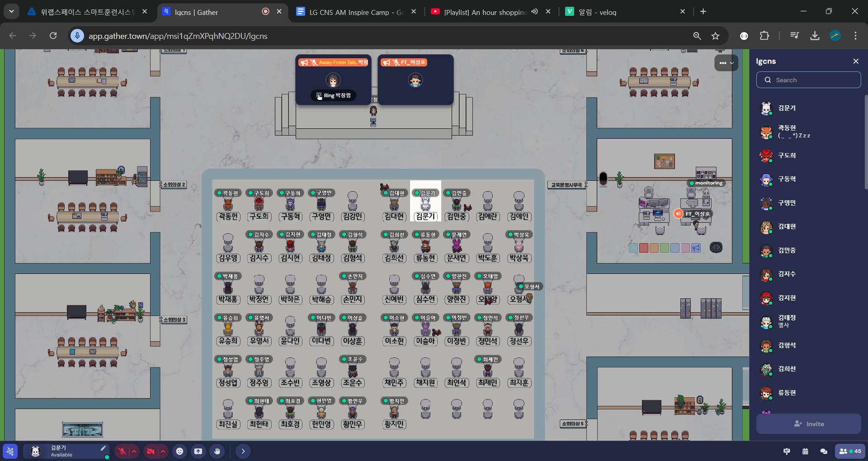Open the emoji reactions button
The height and width of the screenshot is (461, 868).
(x=180, y=451)
